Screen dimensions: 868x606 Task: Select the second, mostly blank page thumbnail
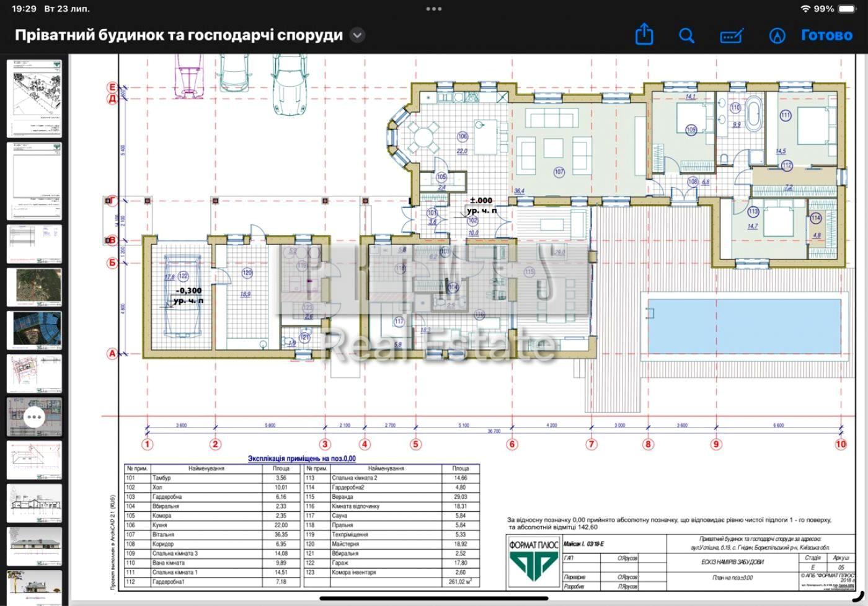tap(34, 181)
